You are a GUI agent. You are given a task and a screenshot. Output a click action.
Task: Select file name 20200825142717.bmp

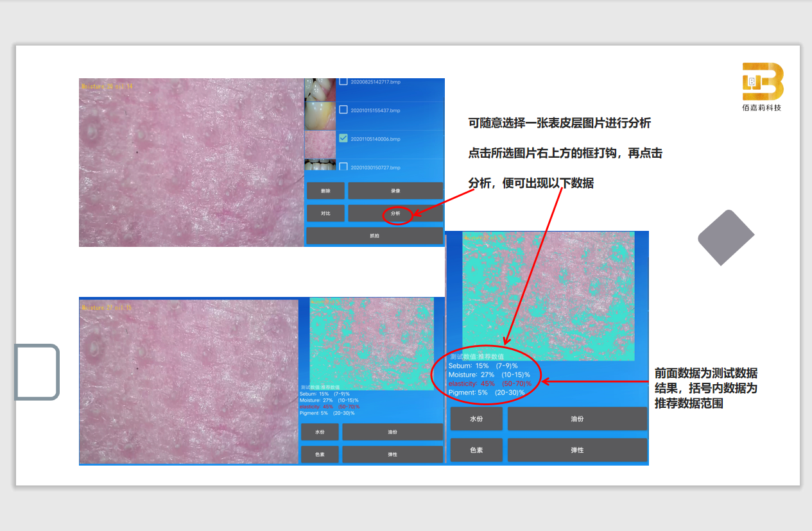375,82
